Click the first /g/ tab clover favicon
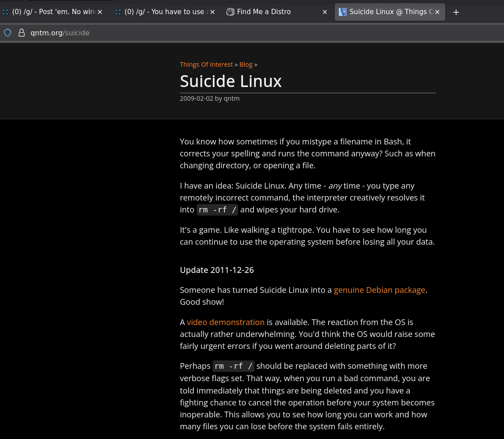 (x=5, y=12)
